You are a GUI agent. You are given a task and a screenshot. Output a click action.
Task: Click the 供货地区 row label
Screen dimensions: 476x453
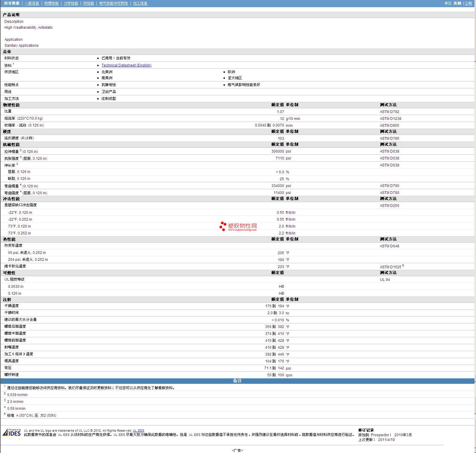(11, 72)
